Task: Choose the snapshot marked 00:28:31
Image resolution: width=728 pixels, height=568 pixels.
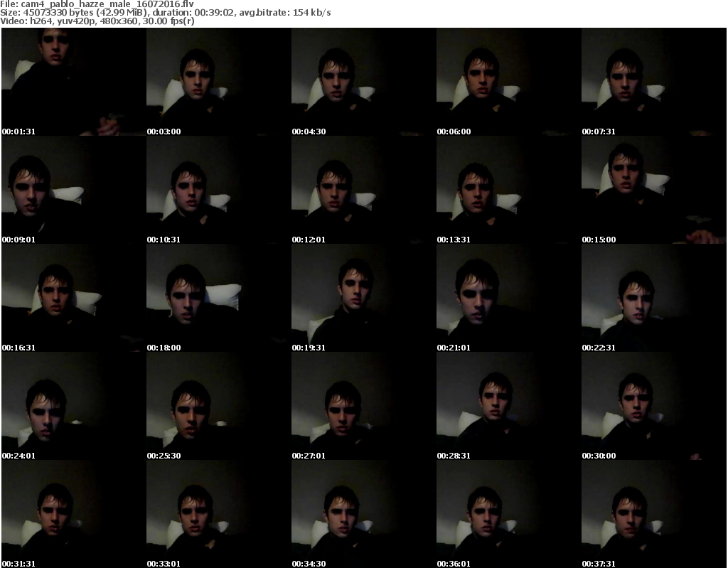Action: pyautogui.click(x=508, y=406)
